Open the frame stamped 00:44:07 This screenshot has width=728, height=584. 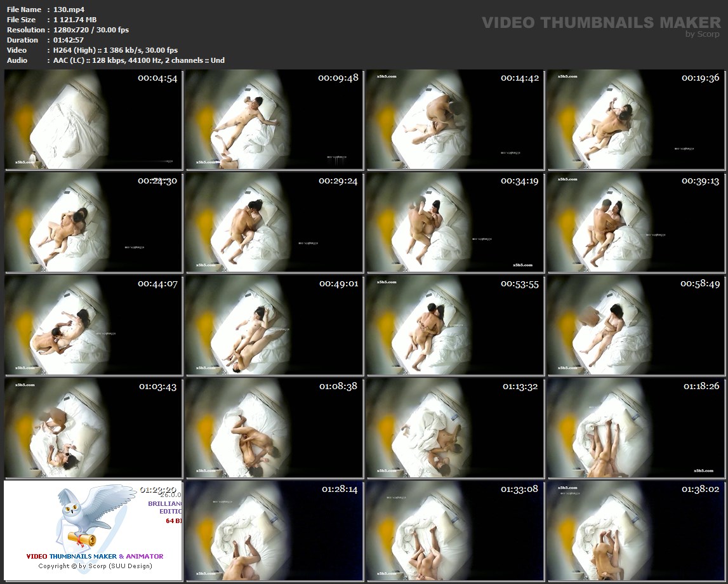(x=93, y=326)
